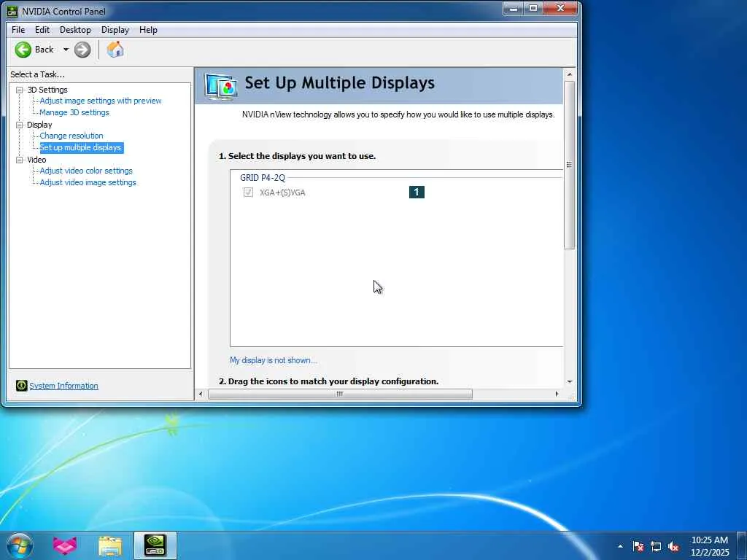Viewport: 747px width, 560px height.
Task: Click the scroll down arrow
Action: (x=569, y=381)
